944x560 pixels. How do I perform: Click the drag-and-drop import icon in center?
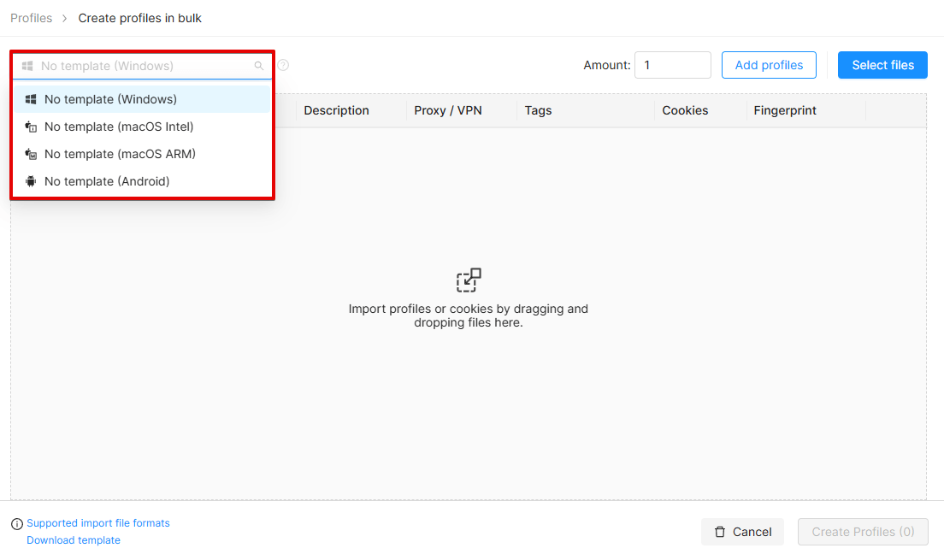[x=469, y=280]
